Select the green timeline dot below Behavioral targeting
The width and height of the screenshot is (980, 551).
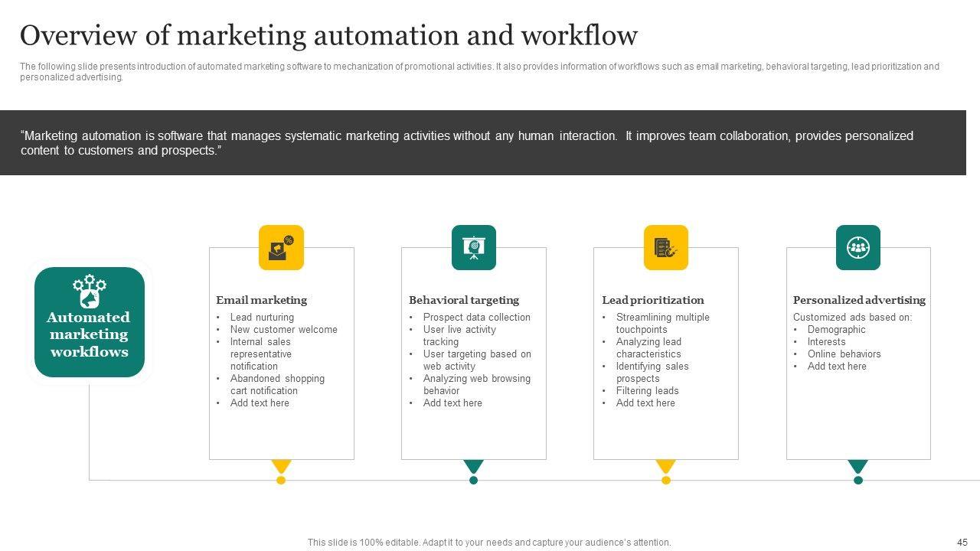tap(474, 481)
